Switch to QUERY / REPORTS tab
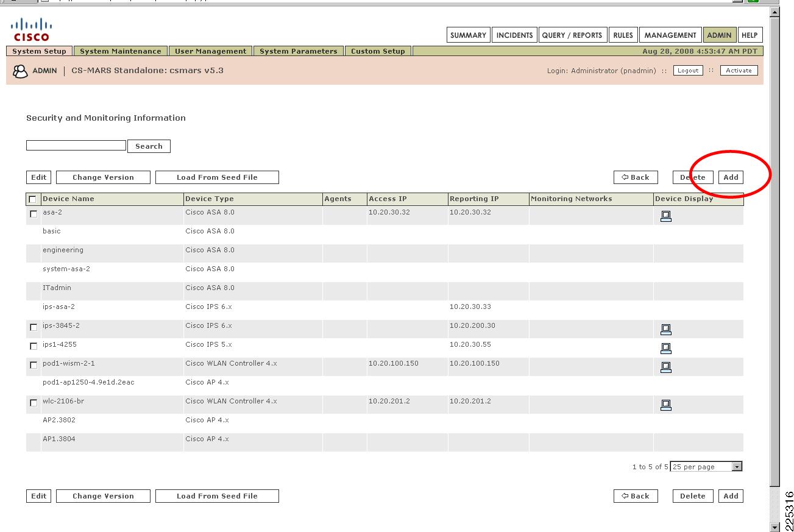Screen dimensions: 794x532 point(572,35)
